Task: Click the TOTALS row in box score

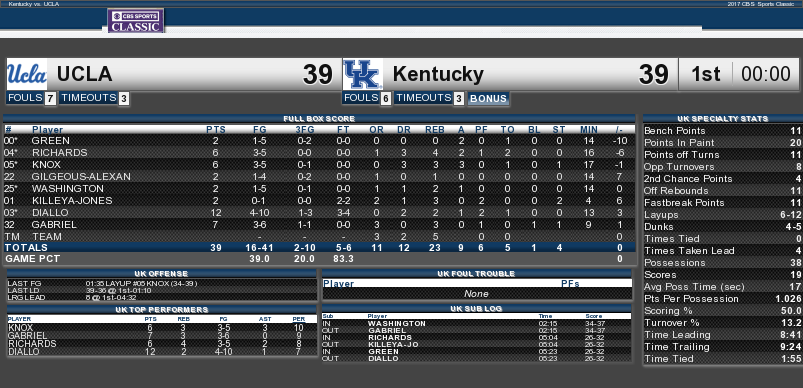Action: pyautogui.click(x=320, y=248)
